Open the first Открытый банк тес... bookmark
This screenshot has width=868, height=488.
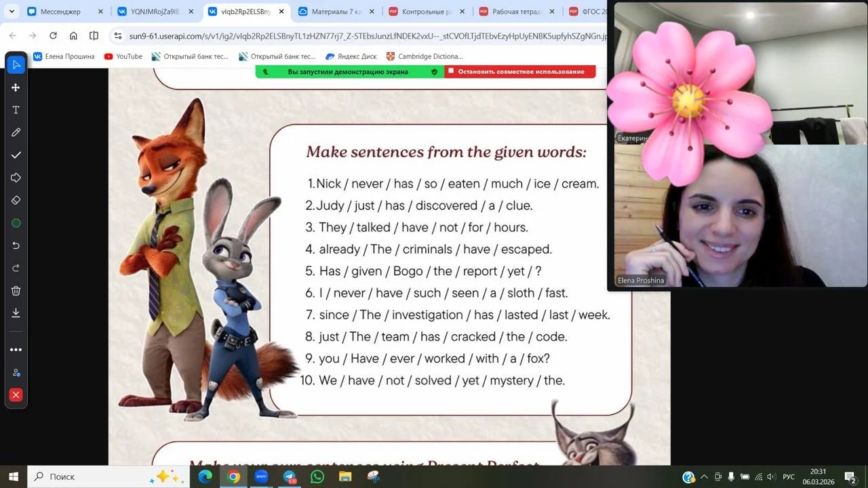(x=191, y=56)
